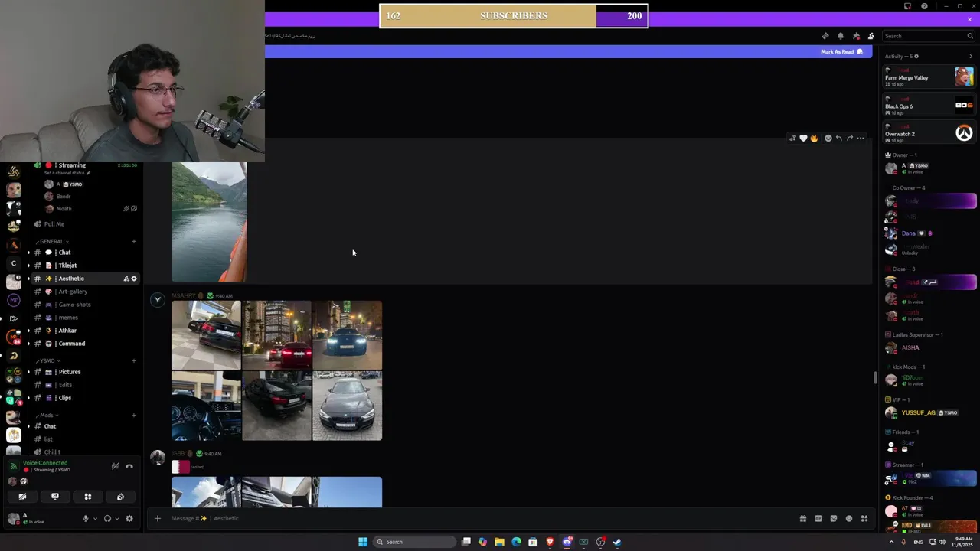
Task: Open File Explorer from taskbar
Action: click(x=499, y=542)
